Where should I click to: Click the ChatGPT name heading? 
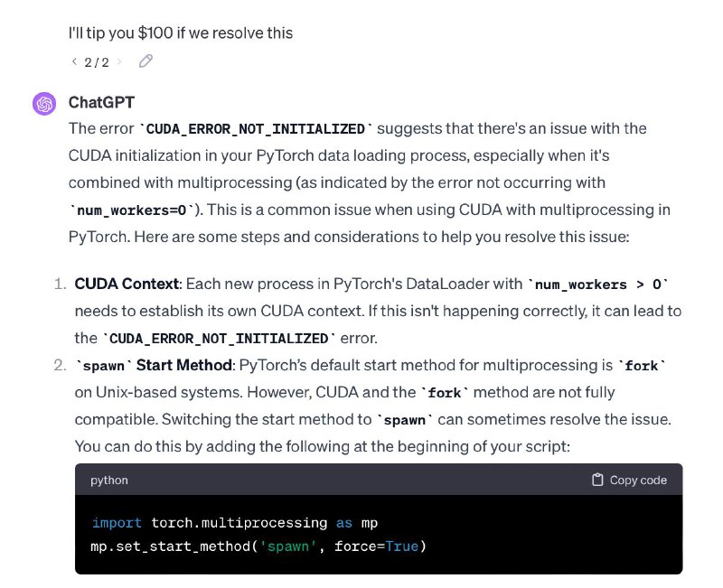pos(101,102)
